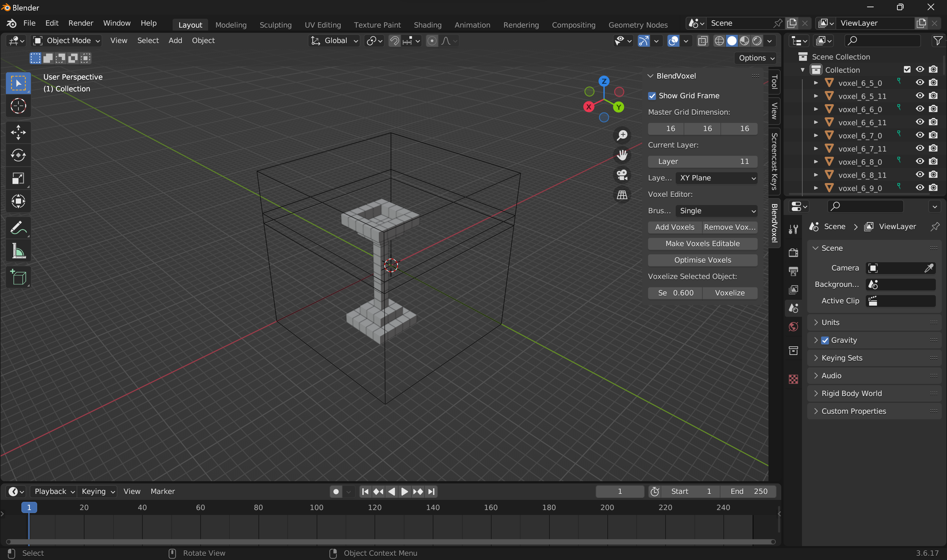Viewport: 947px width, 560px height.
Task: Switch to the Shading workspace tab
Action: click(428, 25)
